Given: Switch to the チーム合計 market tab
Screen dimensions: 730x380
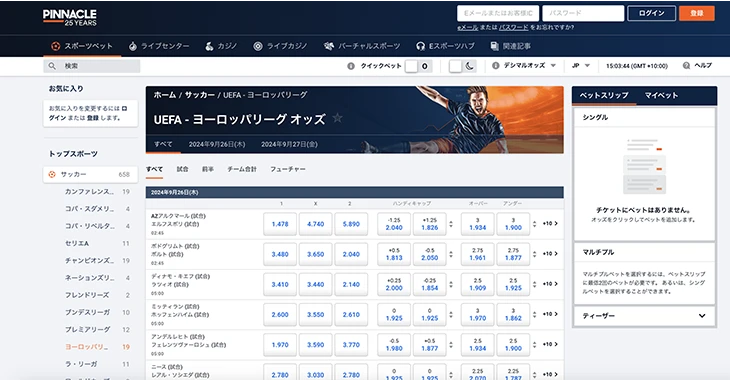Looking at the screenshot, I should coord(242,169).
